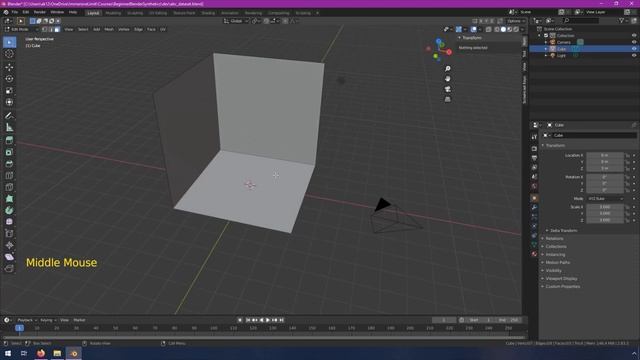Select the Transform tool
This screenshot has height=360, width=640.
[9, 102]
